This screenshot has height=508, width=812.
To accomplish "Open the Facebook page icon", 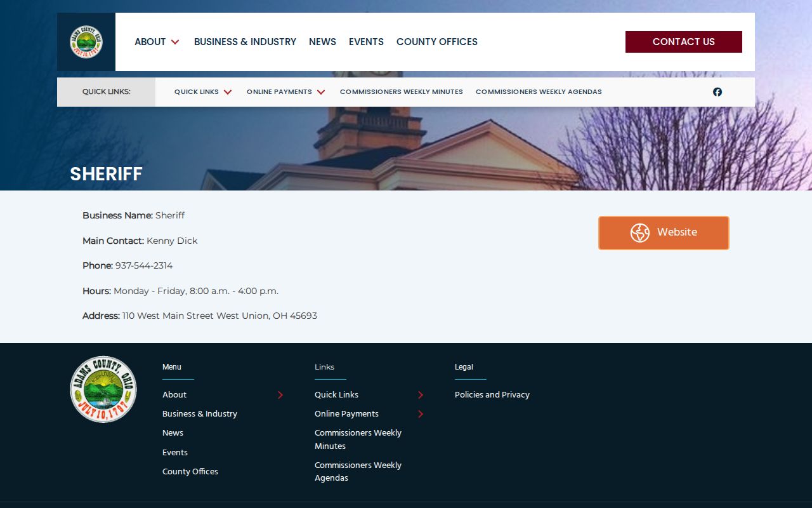I will (717, 92).
